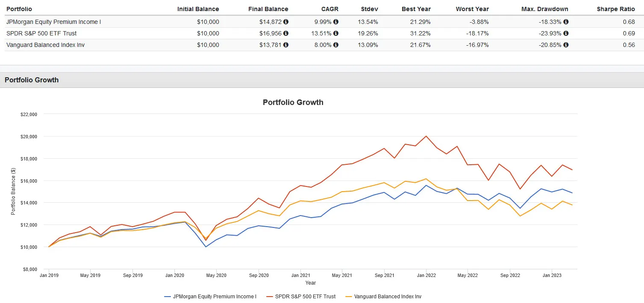Click the Stdev column header
Image resolution: width=644 pixels, height=303 pixels.
(369, 9)
